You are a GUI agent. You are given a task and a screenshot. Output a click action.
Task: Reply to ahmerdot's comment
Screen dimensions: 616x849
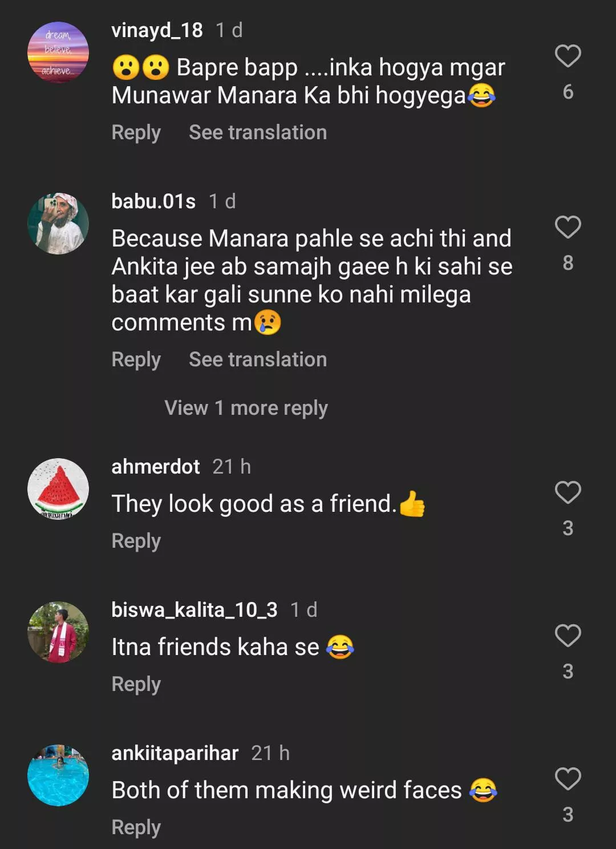(136, 541)
